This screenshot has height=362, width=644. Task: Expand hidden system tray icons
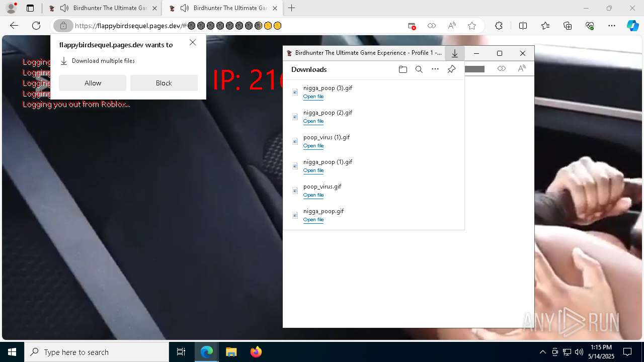click(x=542, y=352)
